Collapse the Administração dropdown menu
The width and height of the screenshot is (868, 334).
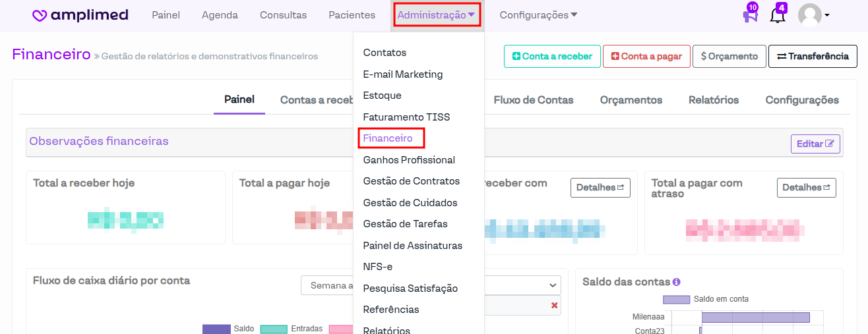point(436,15)
